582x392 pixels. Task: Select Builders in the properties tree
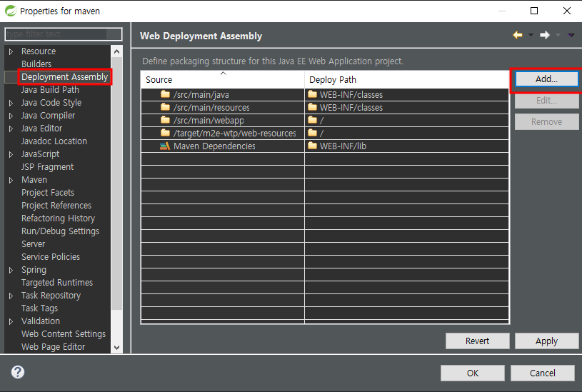(36, 64)
